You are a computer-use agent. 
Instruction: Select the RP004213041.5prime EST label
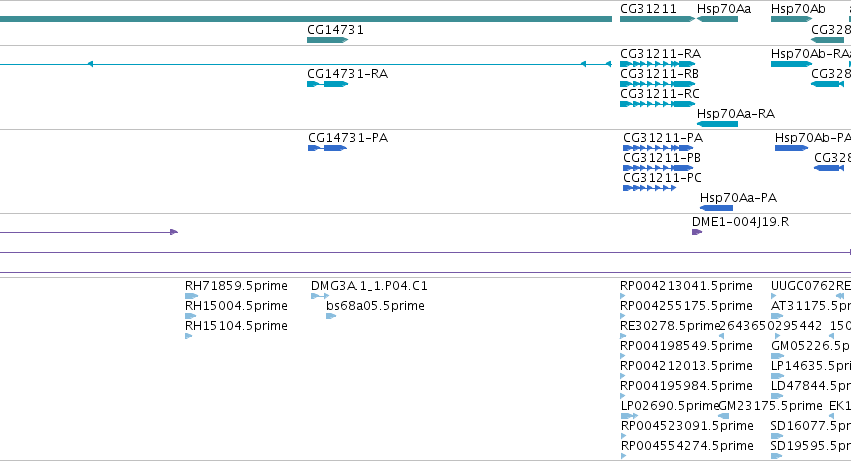point(687,286)
